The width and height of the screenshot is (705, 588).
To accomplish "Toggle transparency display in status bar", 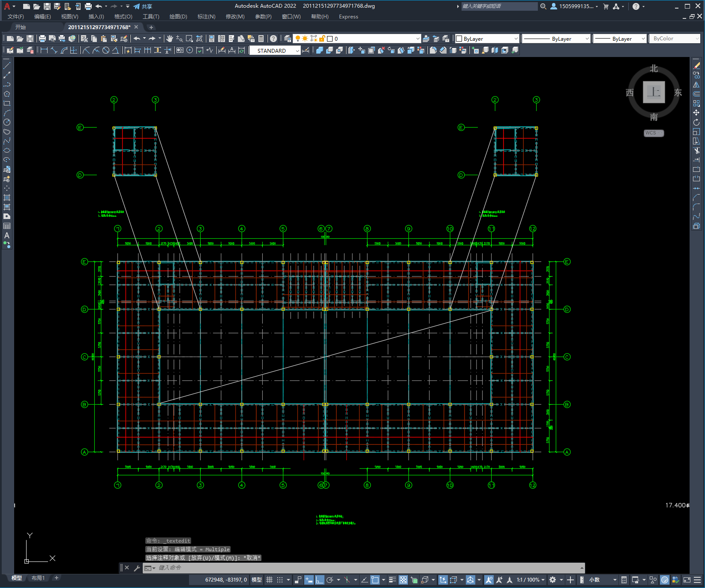I will (x=403, y=580).
